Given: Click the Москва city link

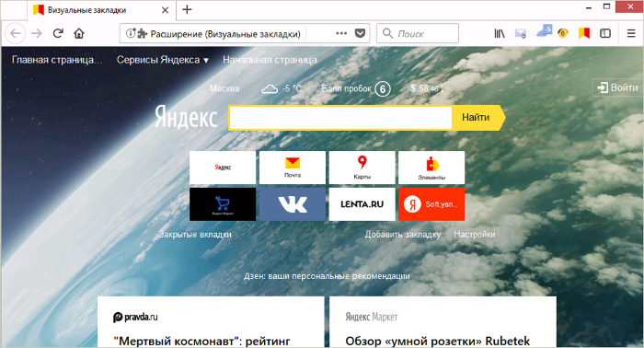Looking at the screenshot, I should (224, 88).
